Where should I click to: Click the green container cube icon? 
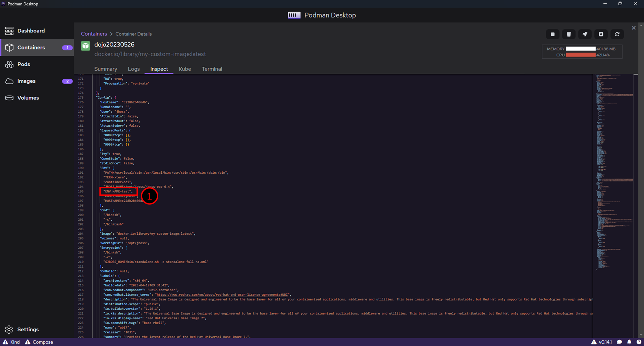point(86,46)
